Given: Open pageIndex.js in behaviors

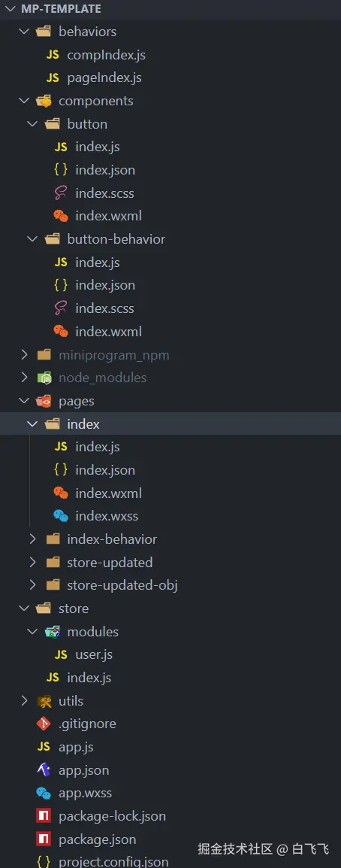Looking at the screenshot, I should tap(104, 78).
